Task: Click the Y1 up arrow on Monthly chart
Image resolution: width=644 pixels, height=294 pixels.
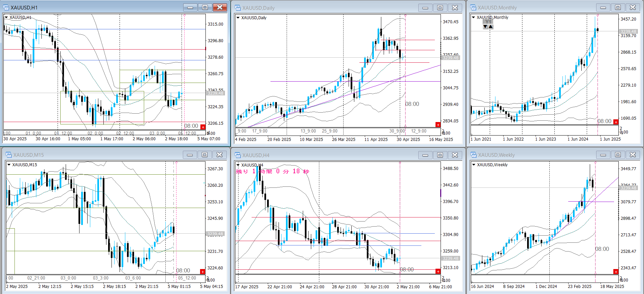Action: point(491,27)
